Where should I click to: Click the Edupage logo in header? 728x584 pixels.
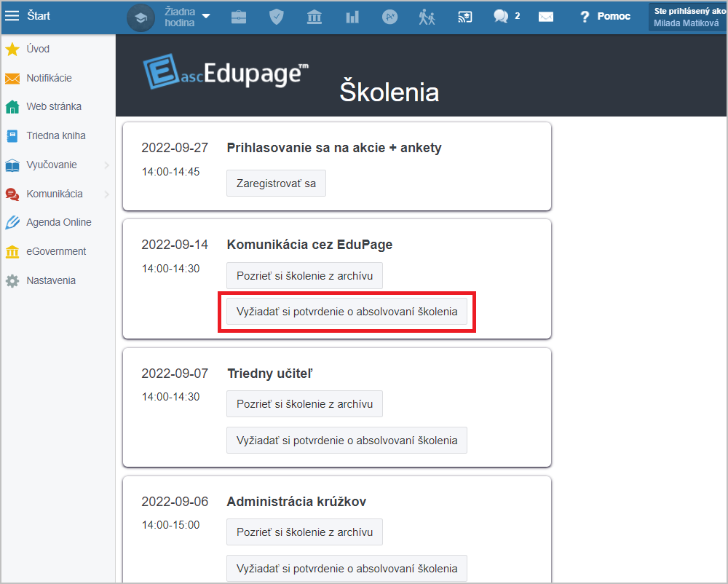point(226,71)
